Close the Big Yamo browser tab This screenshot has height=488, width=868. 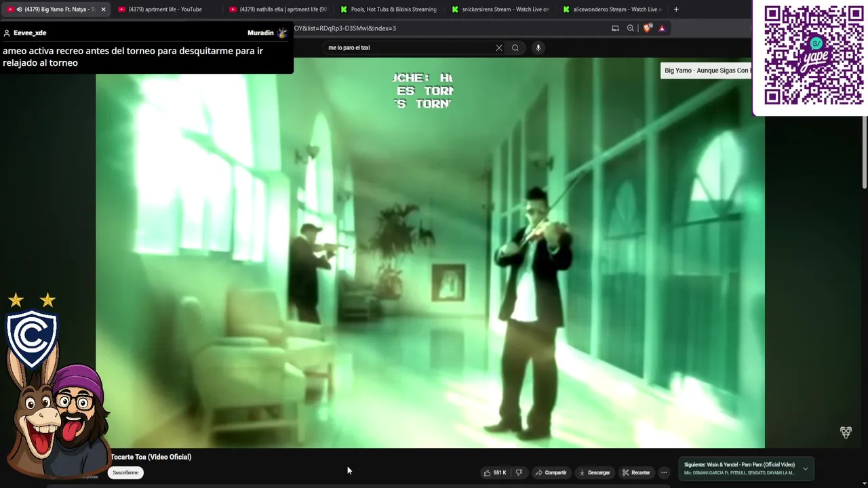[103, 9]
